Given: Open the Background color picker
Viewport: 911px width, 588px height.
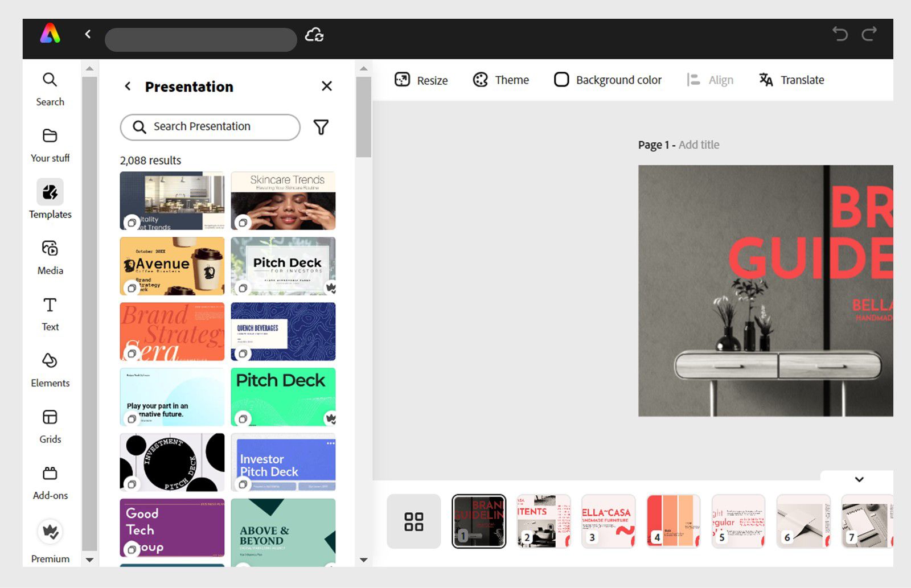Looking at the screenshot, I should click(x=608, y=80).
